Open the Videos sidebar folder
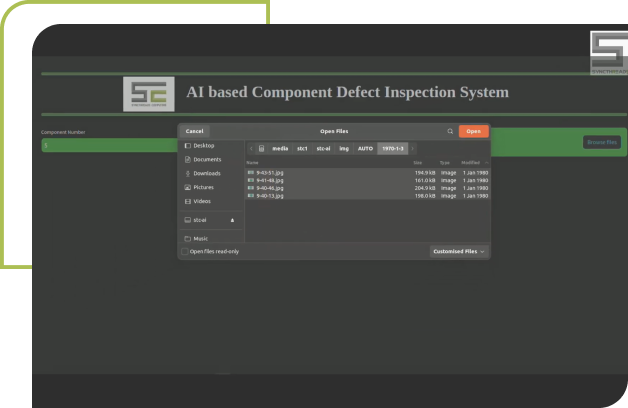The image size is (628, 408). [x=202, y=201]
